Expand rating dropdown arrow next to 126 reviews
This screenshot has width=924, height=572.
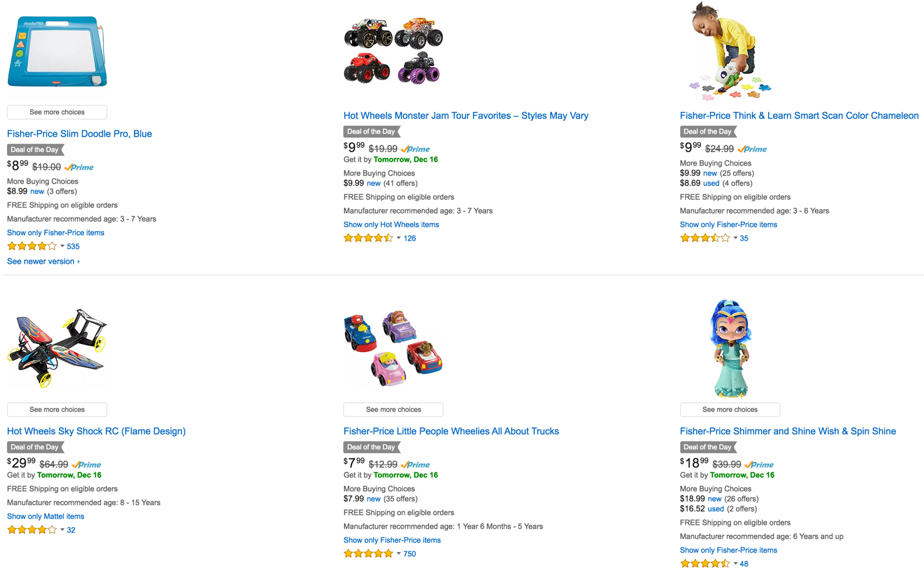pos(399,238)
